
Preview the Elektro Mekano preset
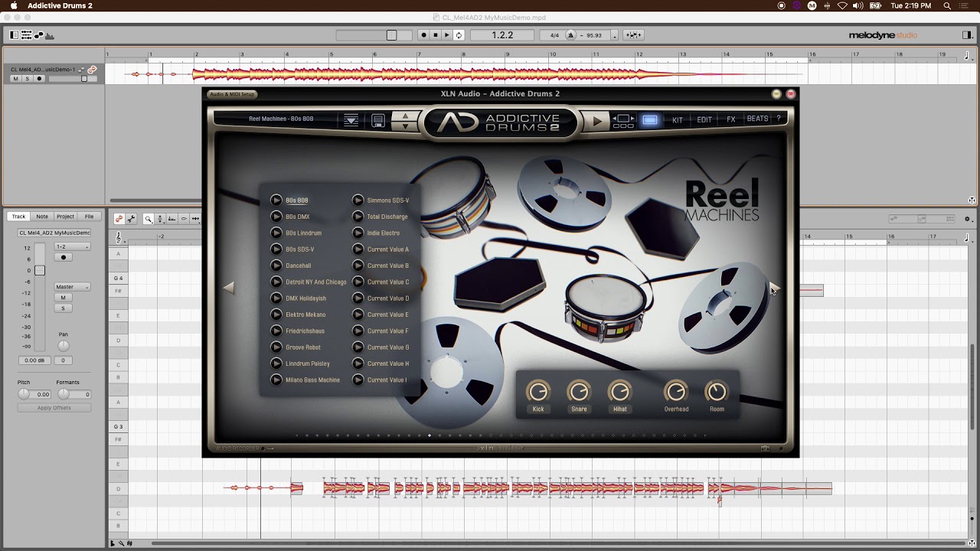pyautogui.click(x=276, y=315)
